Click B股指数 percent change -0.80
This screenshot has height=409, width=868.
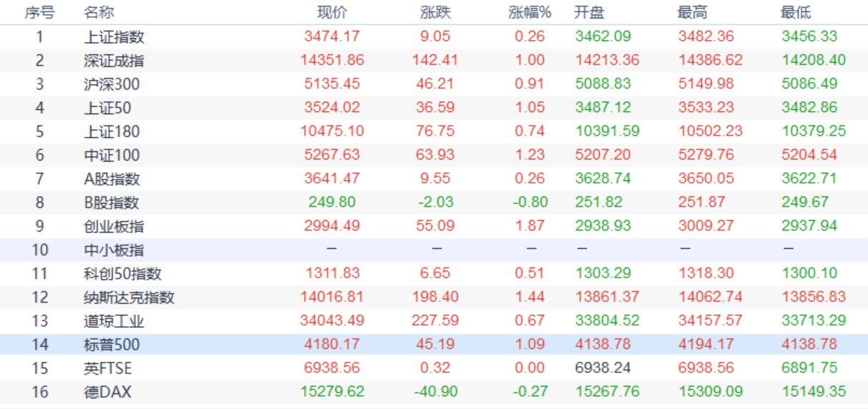click(530, 202)
